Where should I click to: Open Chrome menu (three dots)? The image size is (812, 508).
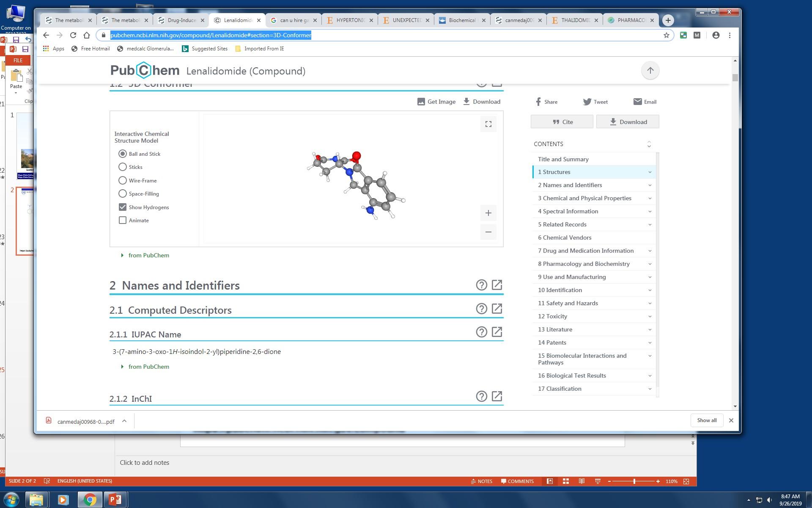[x=729, y=35]
